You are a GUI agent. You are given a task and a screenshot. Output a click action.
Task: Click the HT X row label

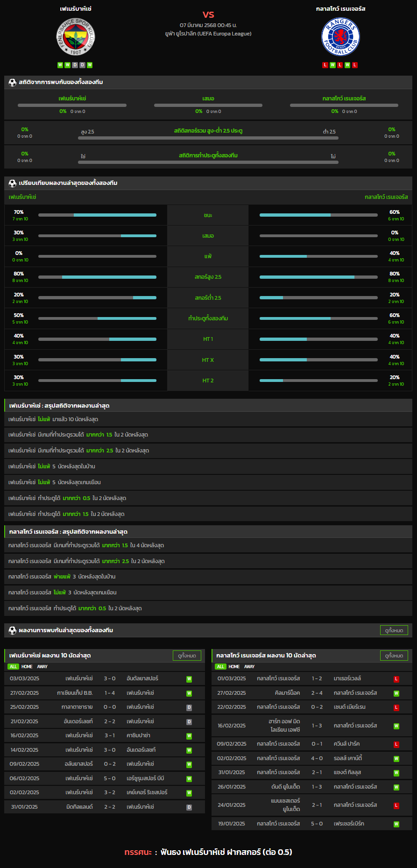208,360
